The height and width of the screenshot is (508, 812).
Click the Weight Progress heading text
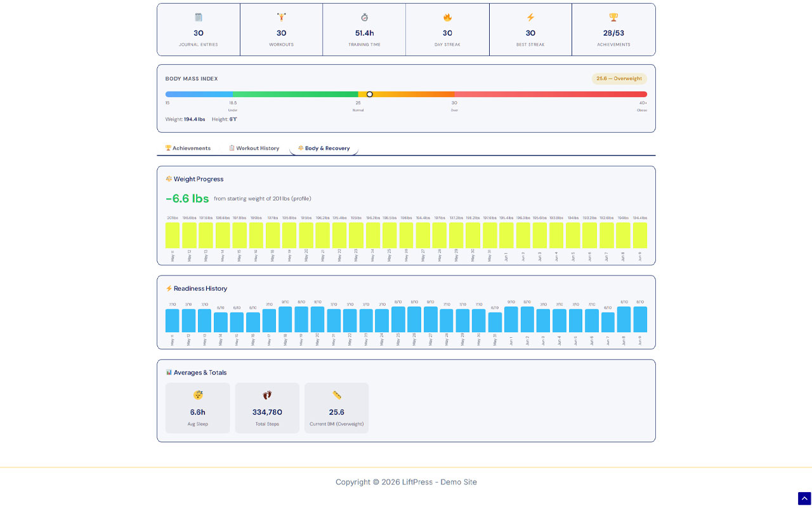coord(199,179)
